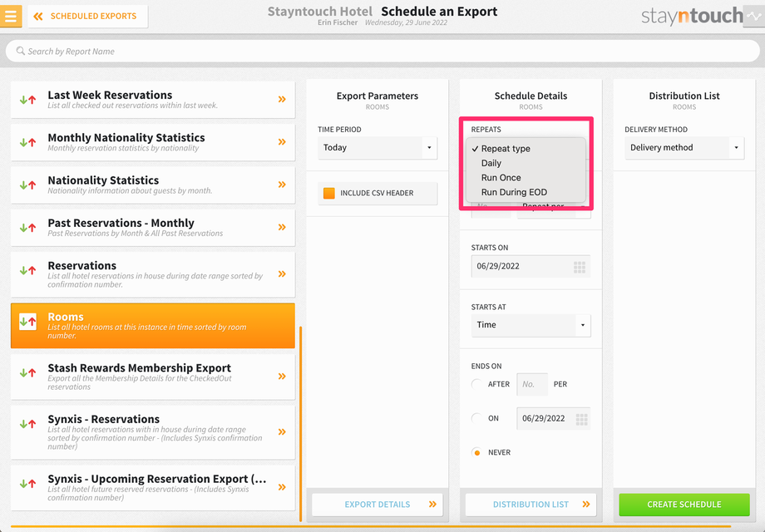Open chevron for Synxis - Reservations
765x532 pixels.
(282, 432)
